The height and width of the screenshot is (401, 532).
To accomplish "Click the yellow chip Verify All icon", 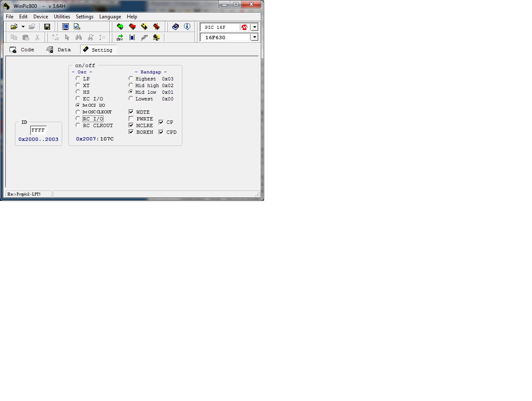I will pos(144,27).
